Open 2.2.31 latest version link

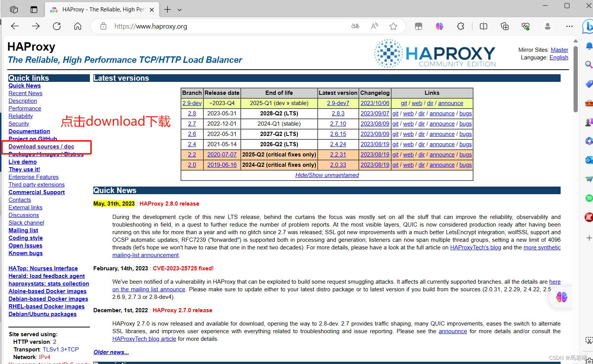pyautogui.click(x=338, y=155)
